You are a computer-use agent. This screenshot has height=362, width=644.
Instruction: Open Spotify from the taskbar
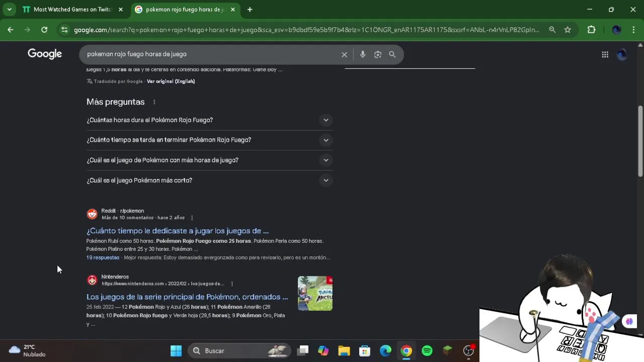tap(427, 351)
